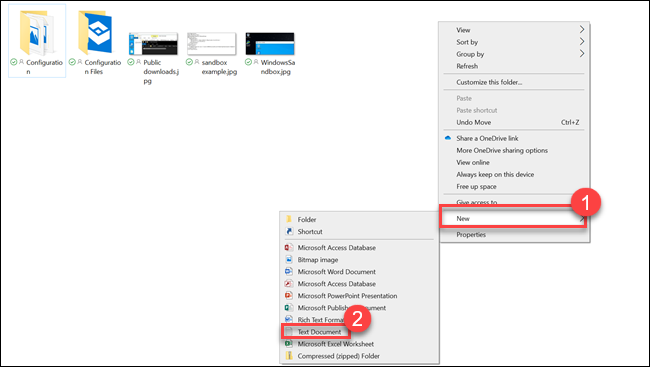Screen dimensions: 650x367
Task: Click the shared person icon beside Configuration Files
Action: [80, 62]
